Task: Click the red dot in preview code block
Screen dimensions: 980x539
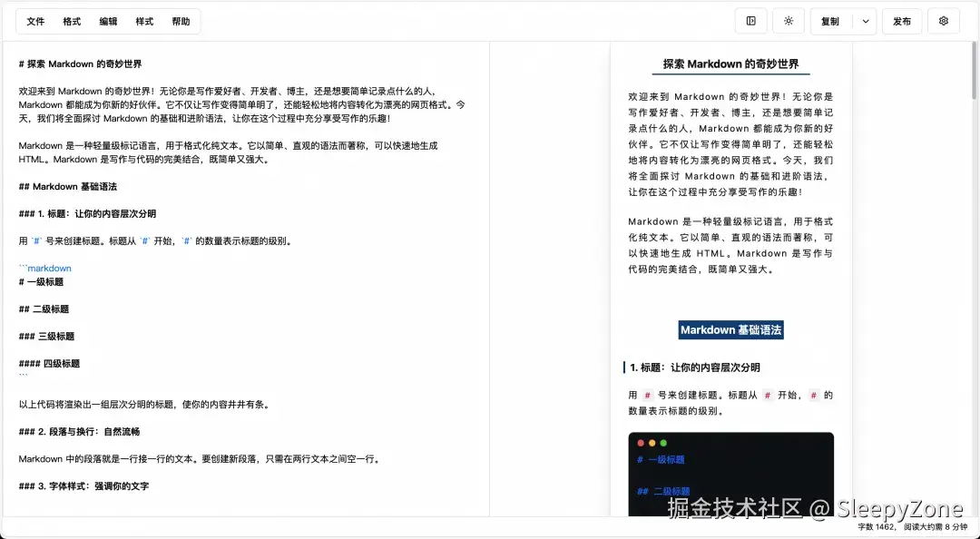Action: [x=641, y=444]
